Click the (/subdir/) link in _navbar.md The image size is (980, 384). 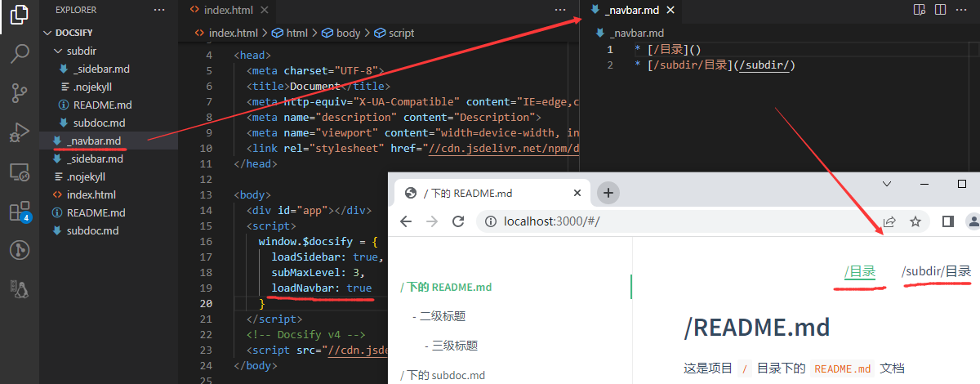[x=765, y=65]
